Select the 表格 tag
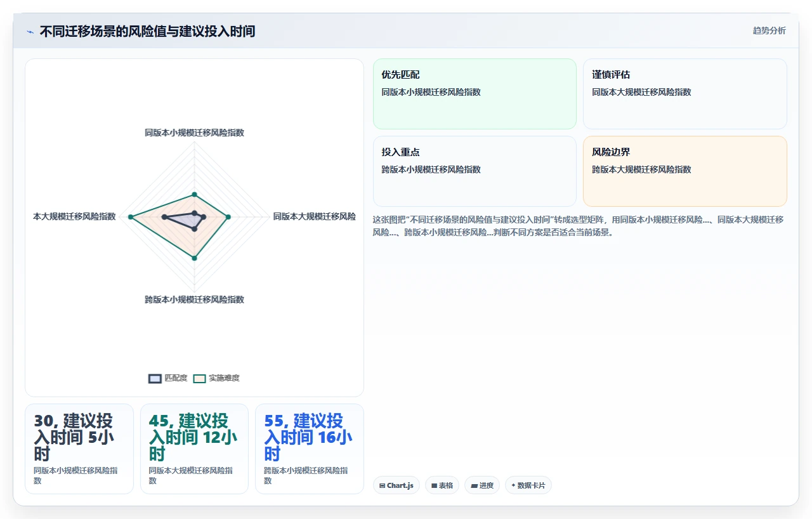The image size is (812, 519). pos(442,485)
